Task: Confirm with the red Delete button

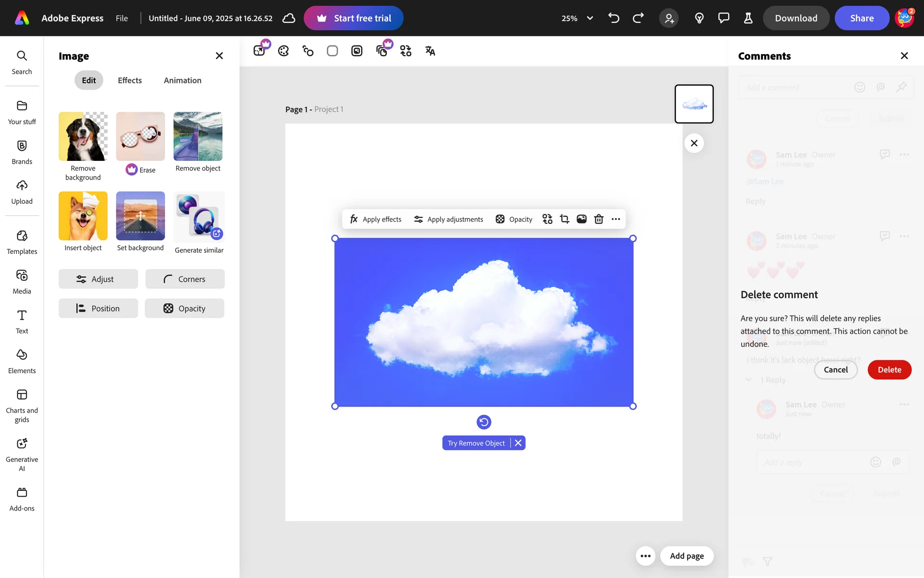Action: click(x=889, y=369)
